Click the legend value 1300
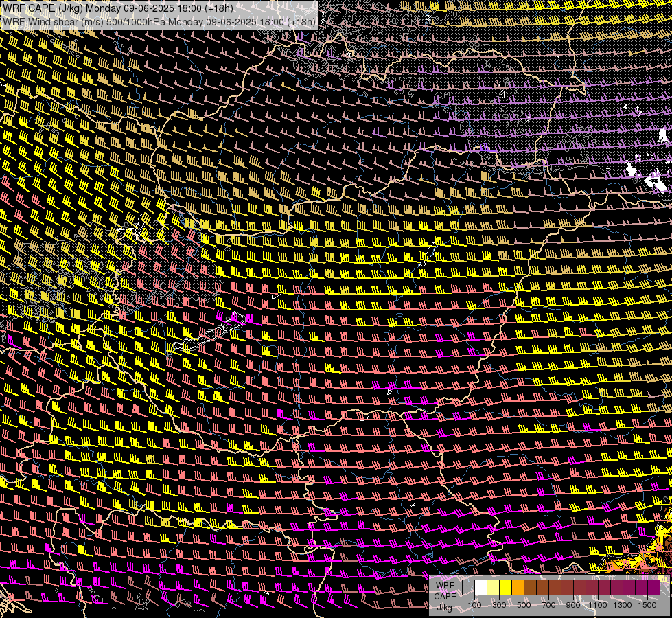The image size is (672, 618). pyautogui.click(x=623, y=605)
